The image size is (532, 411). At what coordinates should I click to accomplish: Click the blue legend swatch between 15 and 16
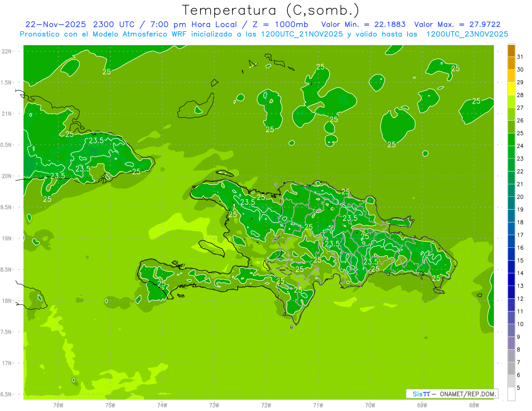pos(511,254)
